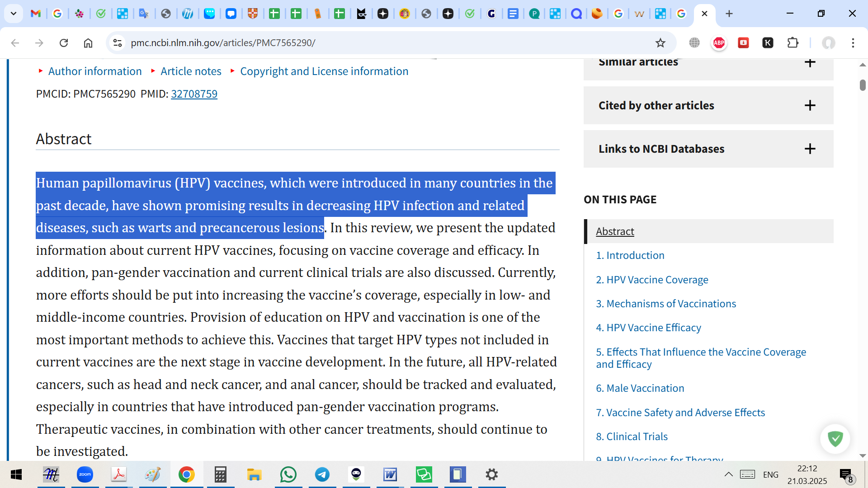Expand Cited by other articles section
Image resolution: width=868 pixels, height=488 pixels.
point(810,105)
